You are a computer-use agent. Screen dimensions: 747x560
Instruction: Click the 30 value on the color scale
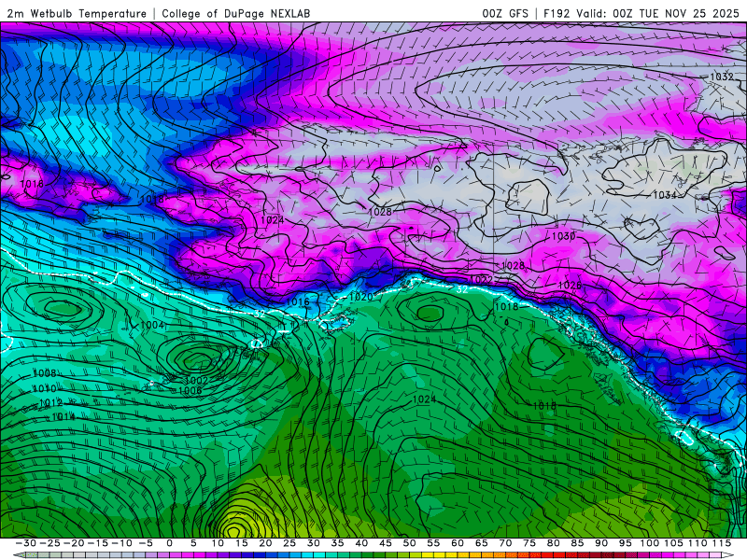314,543
